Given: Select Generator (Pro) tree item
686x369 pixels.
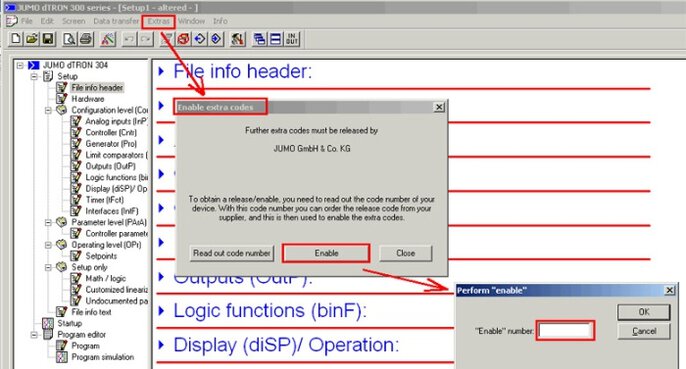Looking at the screenshot, I should 111,144.
